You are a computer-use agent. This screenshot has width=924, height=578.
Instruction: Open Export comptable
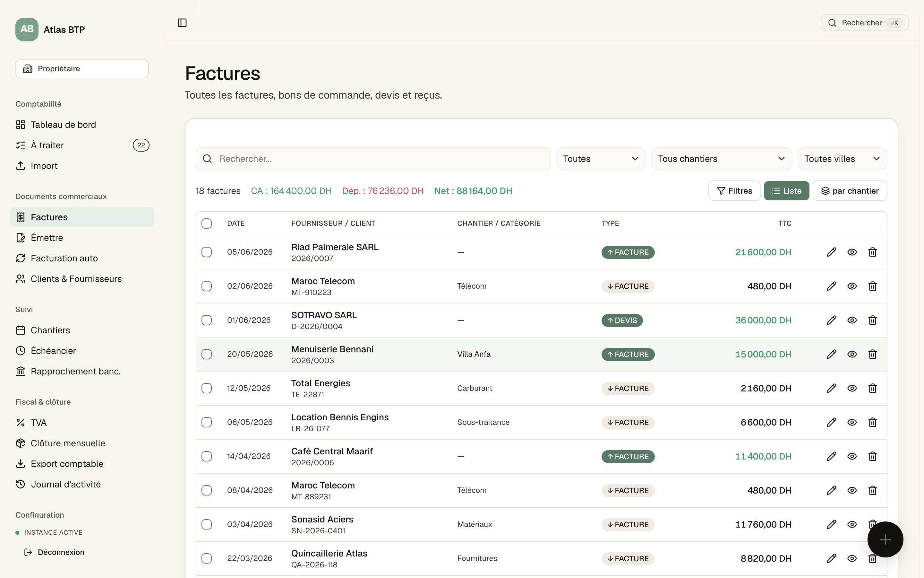pos(82,464)
